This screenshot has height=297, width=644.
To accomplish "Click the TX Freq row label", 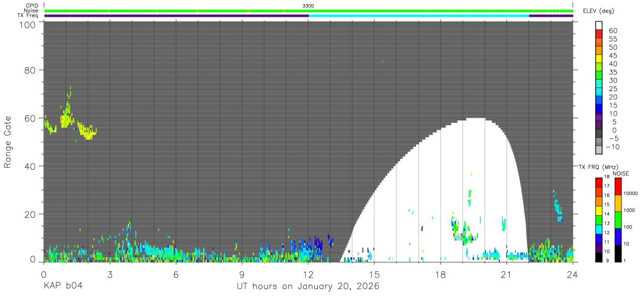I will (28, 16).
